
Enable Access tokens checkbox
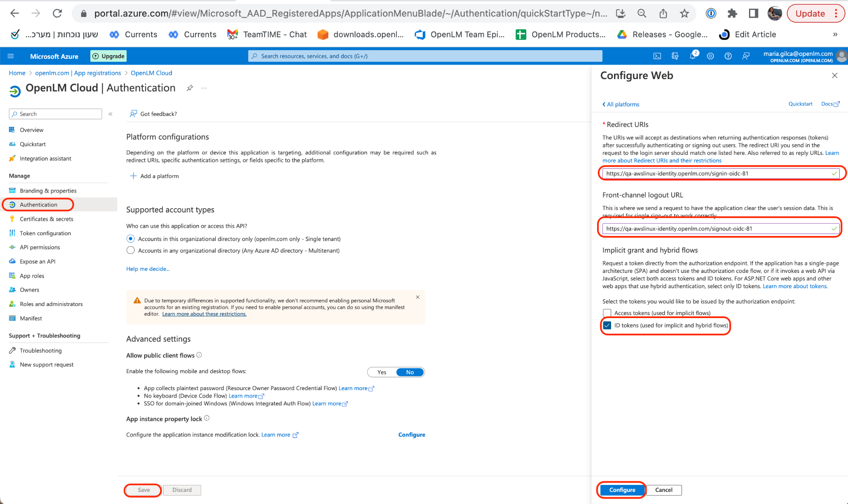(x=607, y=313)
